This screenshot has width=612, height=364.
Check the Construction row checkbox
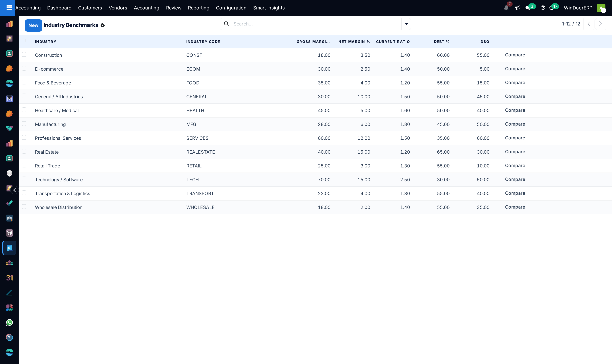(24, 54)
